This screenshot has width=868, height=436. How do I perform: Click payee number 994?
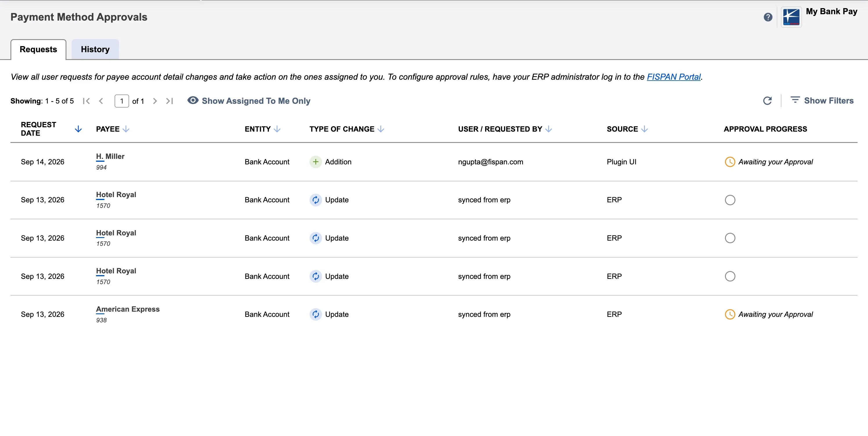pos(101,168)
